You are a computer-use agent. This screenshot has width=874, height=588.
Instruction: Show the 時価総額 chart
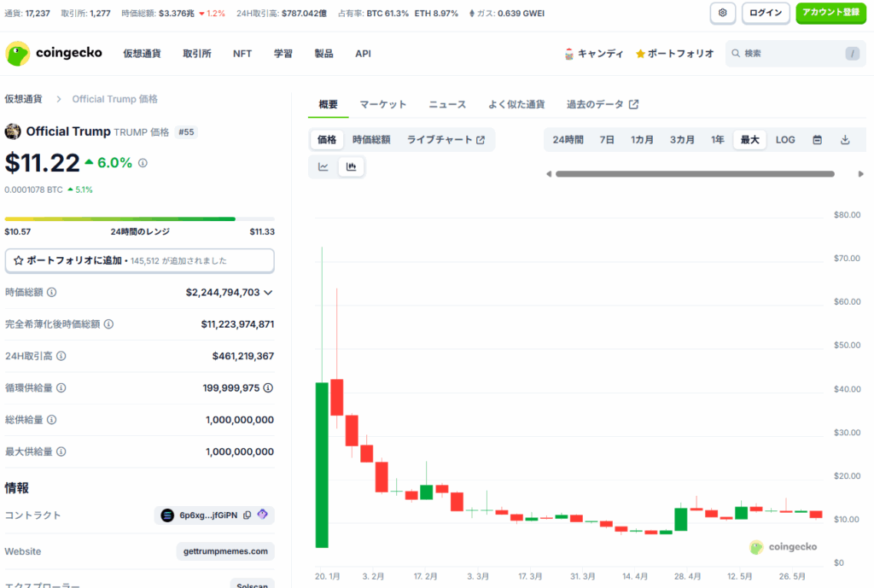371,140
